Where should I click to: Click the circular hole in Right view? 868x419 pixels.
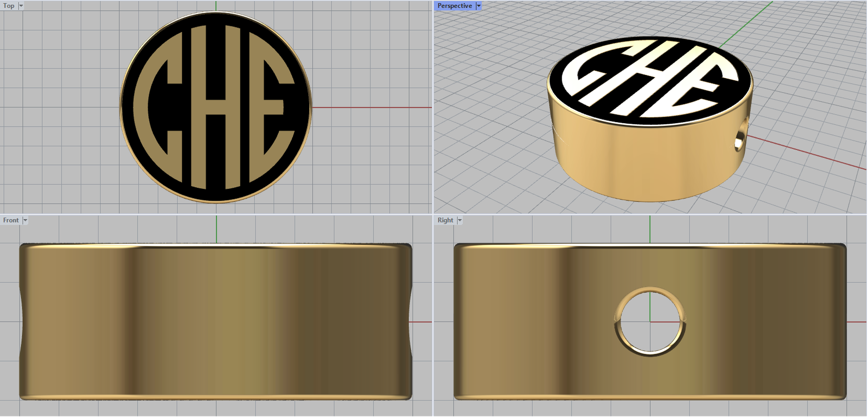pos(650,321)
